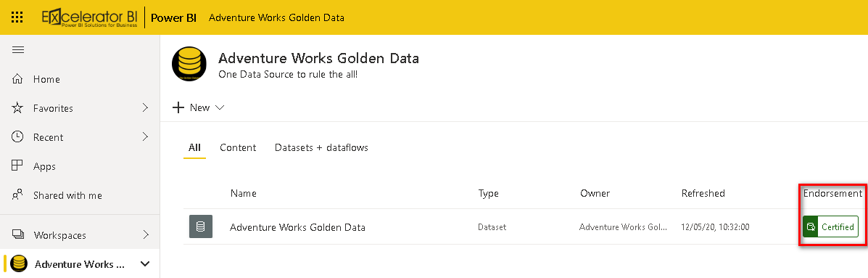Click subtitle 'One Data Source to rule the all!'
The width and height of the screenshot is (868, 278).
pyautogui.click(x=288, y=73)
